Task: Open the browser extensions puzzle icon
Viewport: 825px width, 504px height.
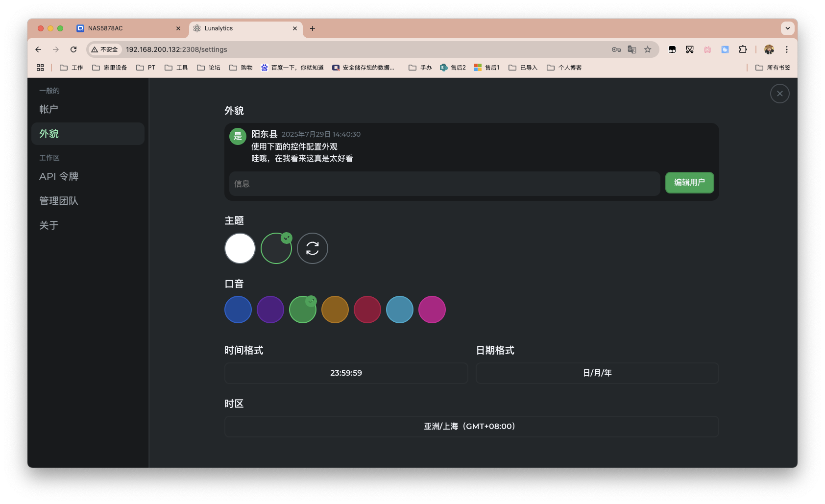Action: click(743, 49)
